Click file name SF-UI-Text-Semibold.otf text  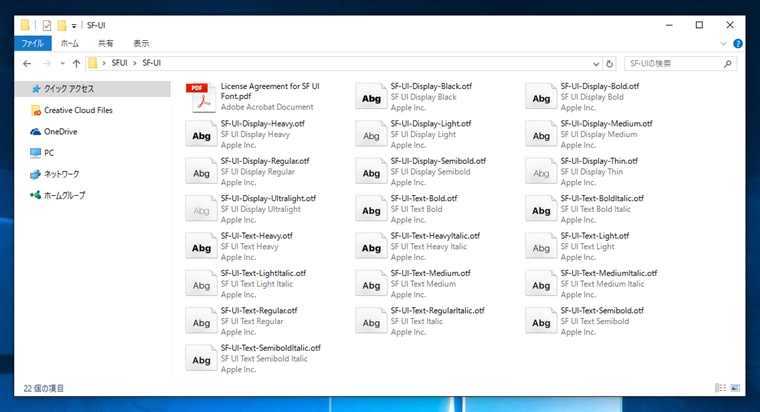[602, 310]
